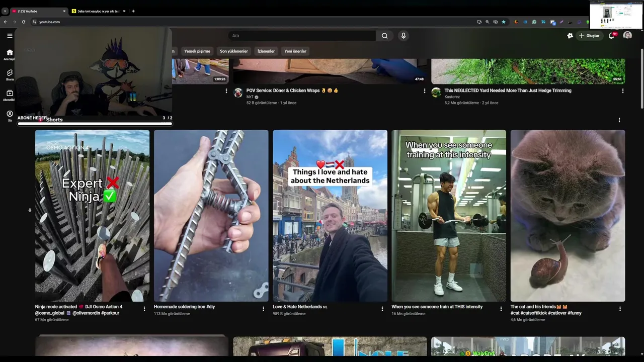
Task: Open the gym training short thumbnail
Action: 449,216
